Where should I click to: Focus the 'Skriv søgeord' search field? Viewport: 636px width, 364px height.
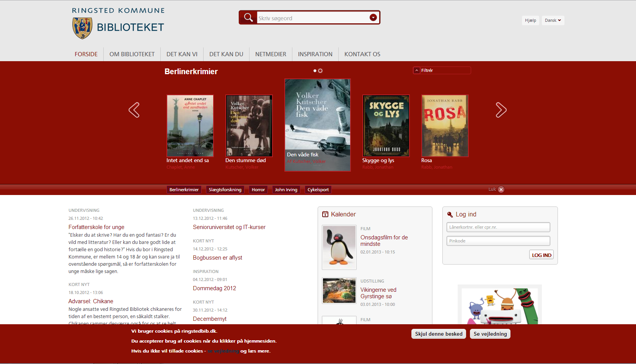pyautogui.click(x=313, y=18)
